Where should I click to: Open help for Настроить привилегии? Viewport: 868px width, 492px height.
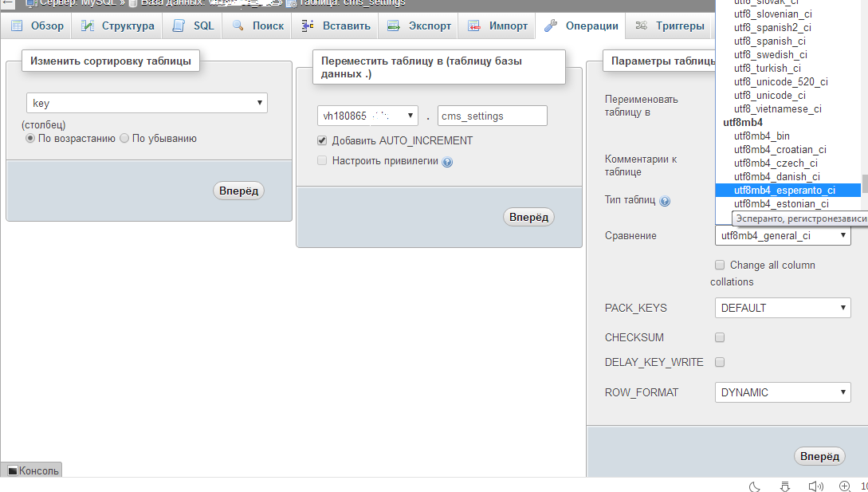(447, 162)
